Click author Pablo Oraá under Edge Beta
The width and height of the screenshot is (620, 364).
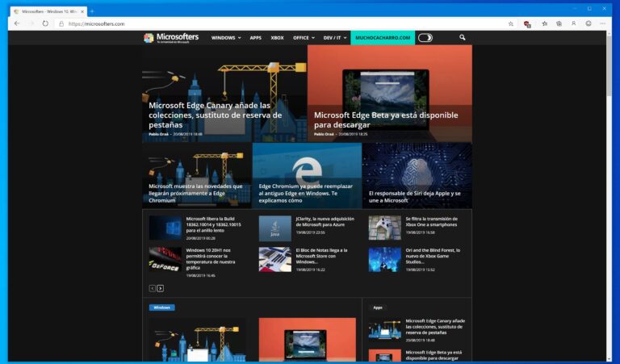324,134
